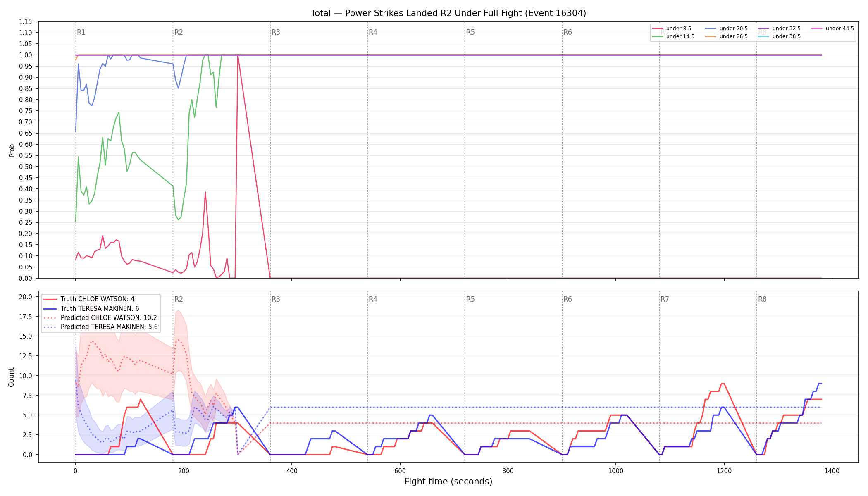Click the R3 round marker in the Prob chart
The width and height of the screenshot is (868, 496).
(276, 32)
